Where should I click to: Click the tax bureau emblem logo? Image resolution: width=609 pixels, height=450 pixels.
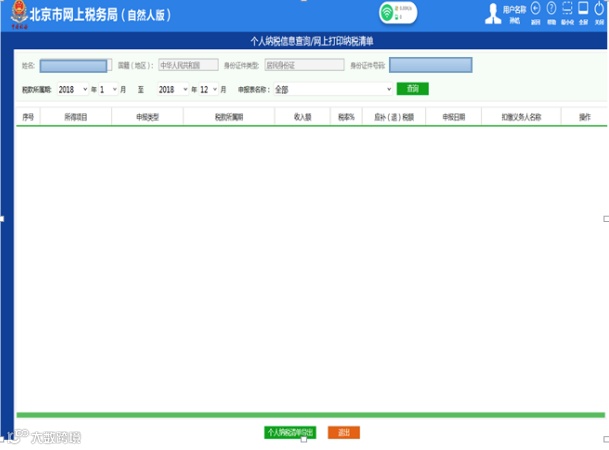click(19, 13)
